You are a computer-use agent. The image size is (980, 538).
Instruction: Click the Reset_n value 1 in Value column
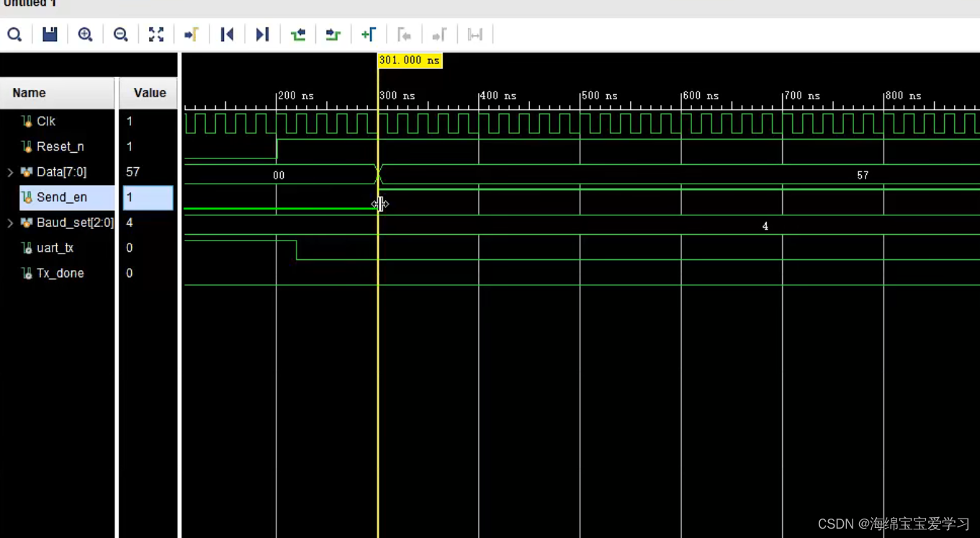[x=129, y=146]
